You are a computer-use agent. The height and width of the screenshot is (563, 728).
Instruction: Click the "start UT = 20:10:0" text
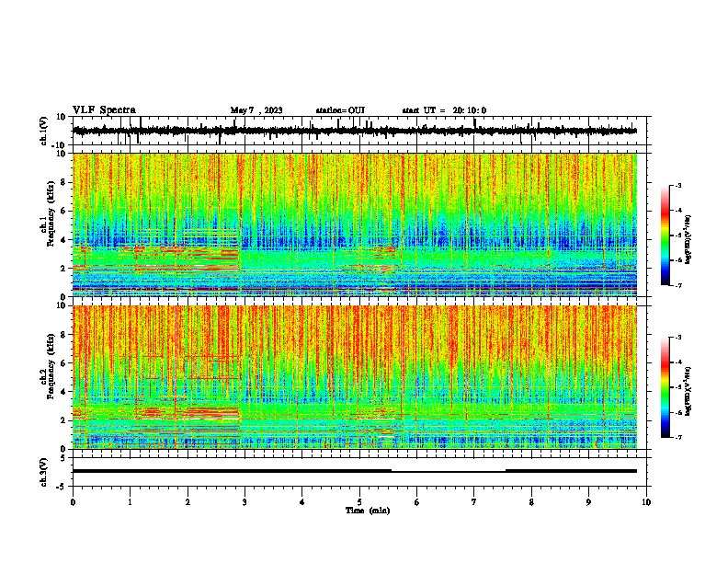pyautogui.click(x=444, y=110)
